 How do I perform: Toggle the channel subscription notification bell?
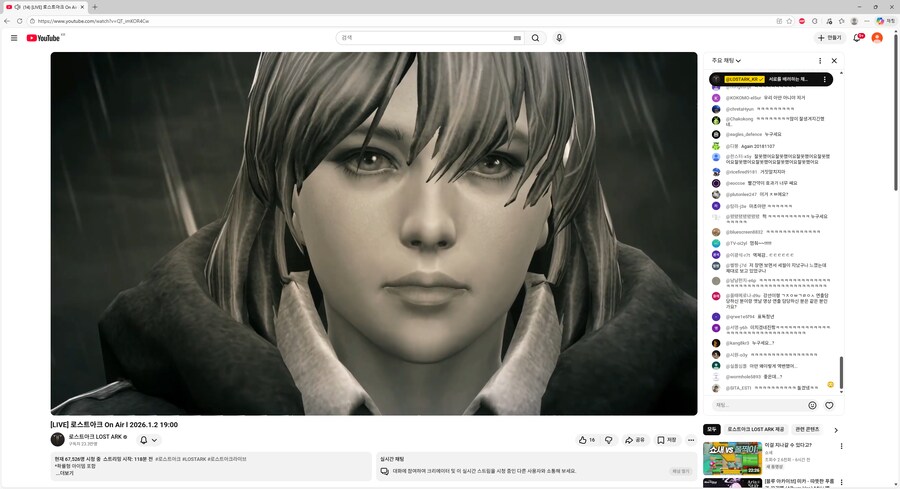(148, 440)
